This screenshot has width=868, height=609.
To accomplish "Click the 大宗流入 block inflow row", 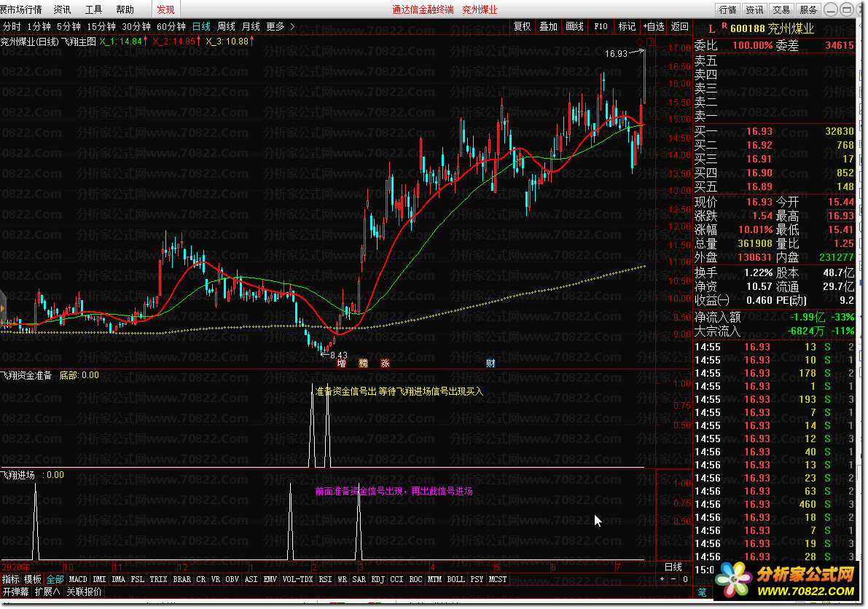I will tap(775, 331).
